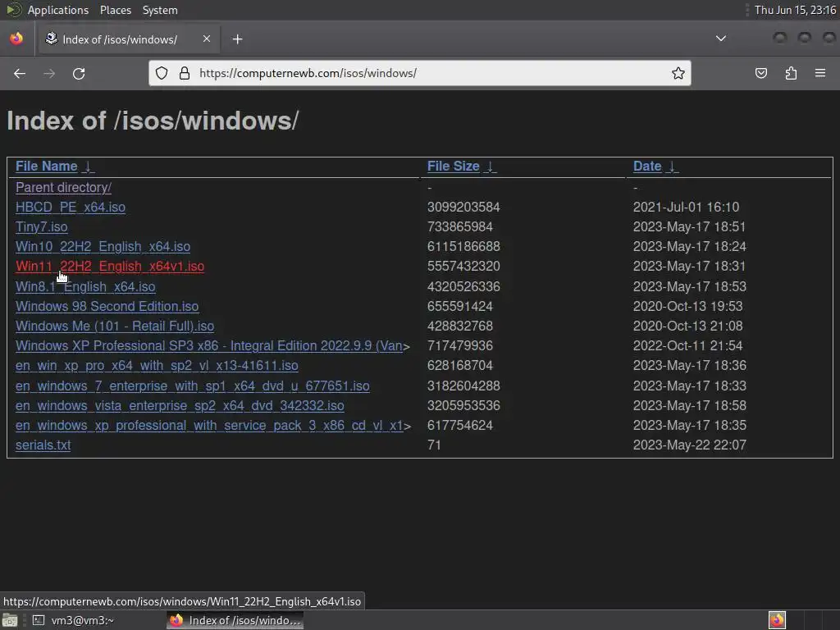This screenshot has height=630, width=840.
Task: View site security padlock info
Action: coord(185,73)
